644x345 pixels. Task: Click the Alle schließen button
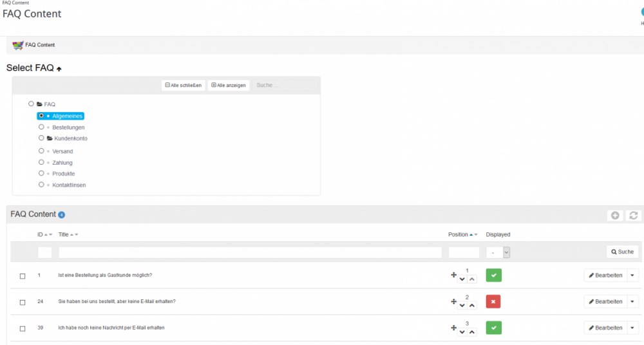(x=183, y=85)
